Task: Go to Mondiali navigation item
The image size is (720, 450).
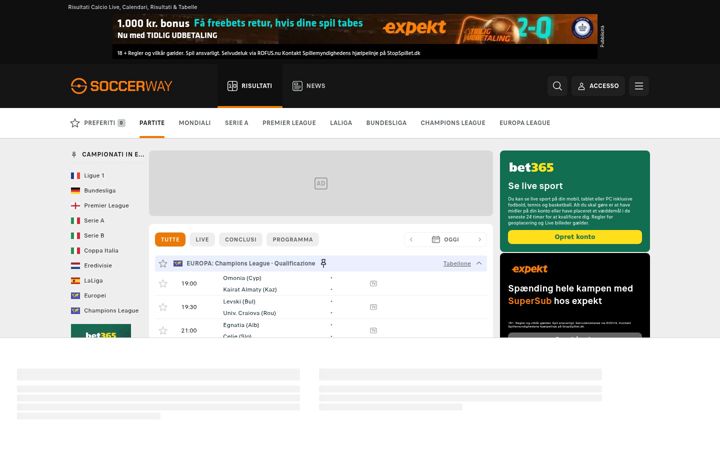Action: (195, 123)
